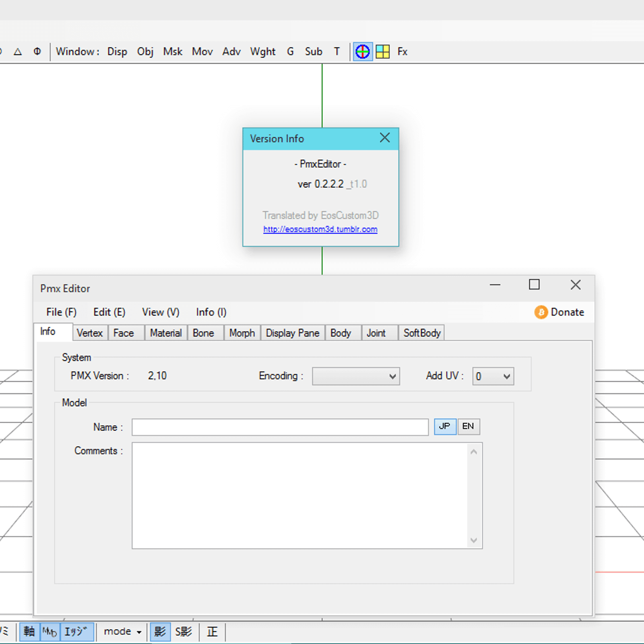
Task: Click the Φ symbol icon in the toolbar
Action: [37, 52]
